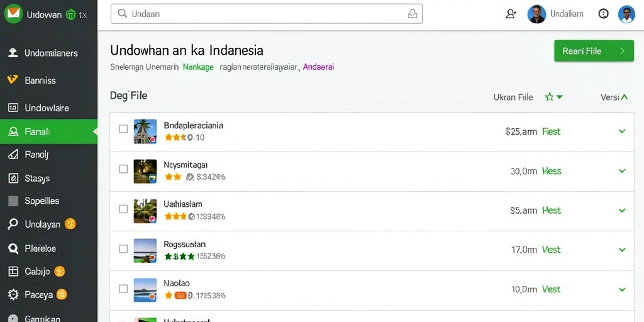644x322 pixels.
Task: Click into the Undaan search field
Action: click(x=267, y=14)
